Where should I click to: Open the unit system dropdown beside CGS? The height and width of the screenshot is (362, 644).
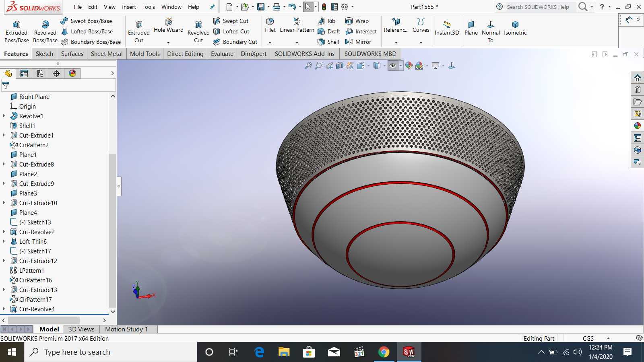608,338
